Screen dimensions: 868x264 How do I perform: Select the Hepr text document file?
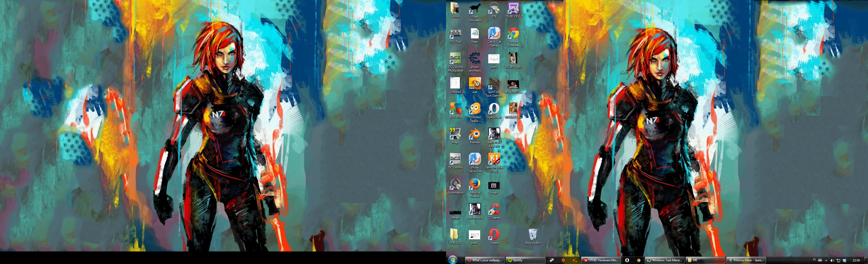point(475,35)
